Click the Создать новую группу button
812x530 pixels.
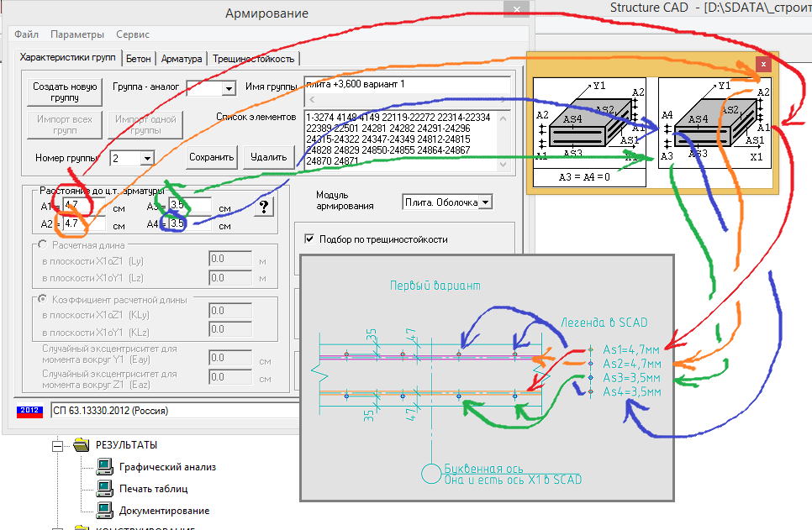[x=65, y=92]
